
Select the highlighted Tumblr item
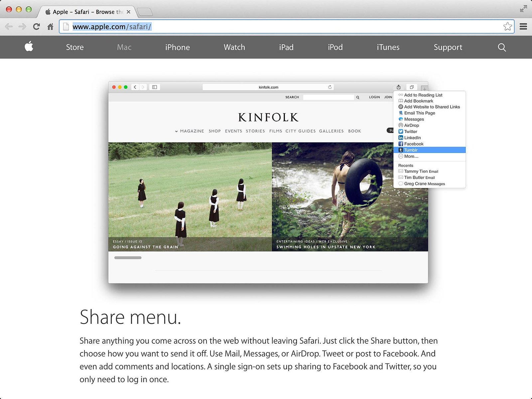(429, 150)
